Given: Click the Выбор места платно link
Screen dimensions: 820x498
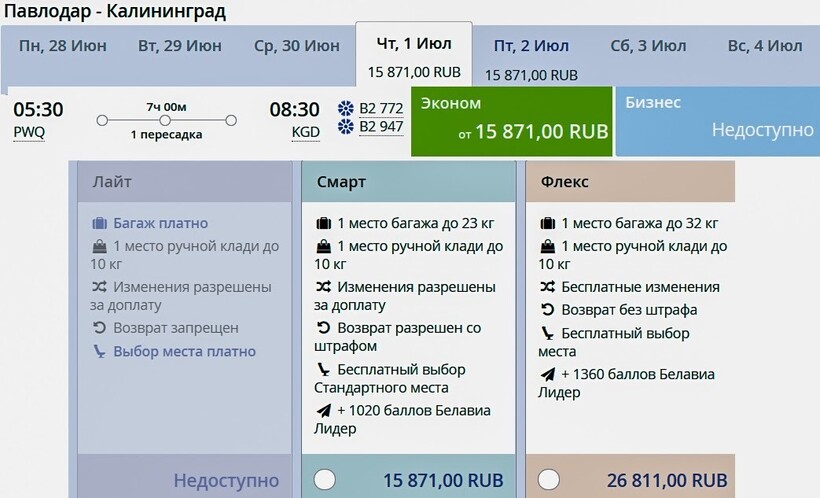Looking at the screenshot, I should tap(185, 352).
